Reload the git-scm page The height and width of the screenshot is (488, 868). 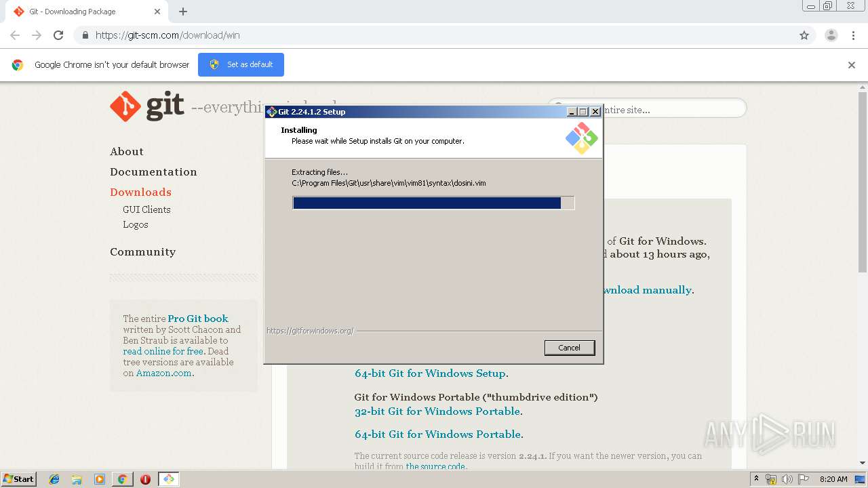(x=58, y=35)
